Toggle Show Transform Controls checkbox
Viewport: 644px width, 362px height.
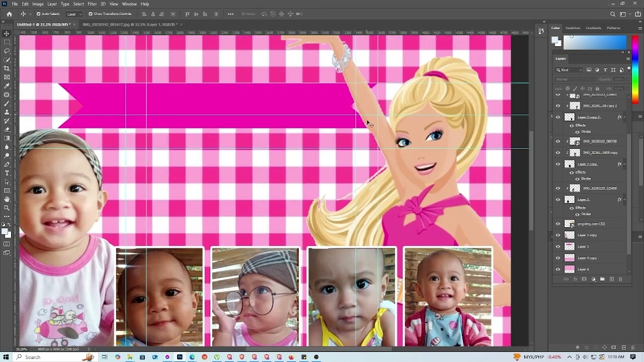tap(91, 14)
